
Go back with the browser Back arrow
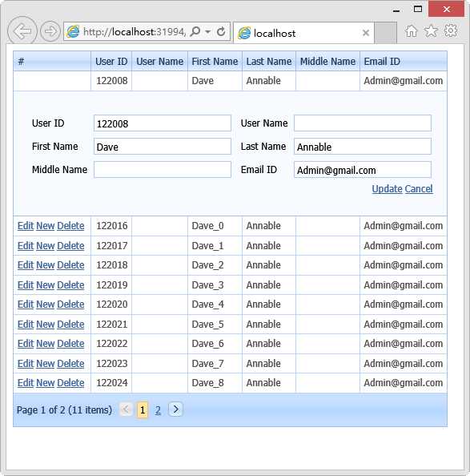pyautogui.click(x=22, y=31)
